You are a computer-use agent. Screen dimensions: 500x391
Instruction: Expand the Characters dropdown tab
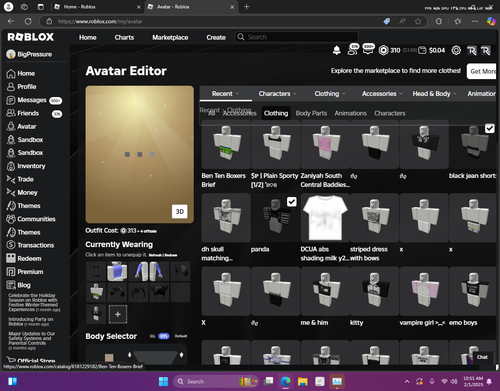tap(277, 94)
